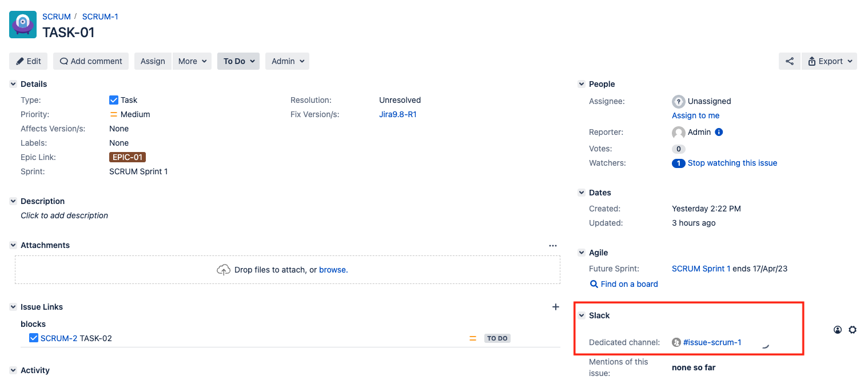This screenshot has height=388, width=868.
Task: Click the Task type icon in Details
Action: pos(114,100)
